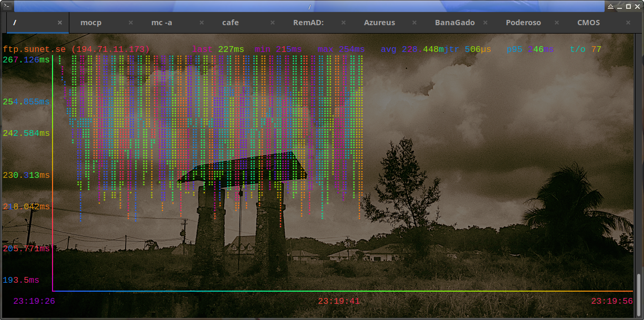The height and width of the screenshot is (320, 644).
Task: Open the BanaGado tab
Action: [454, 23]
